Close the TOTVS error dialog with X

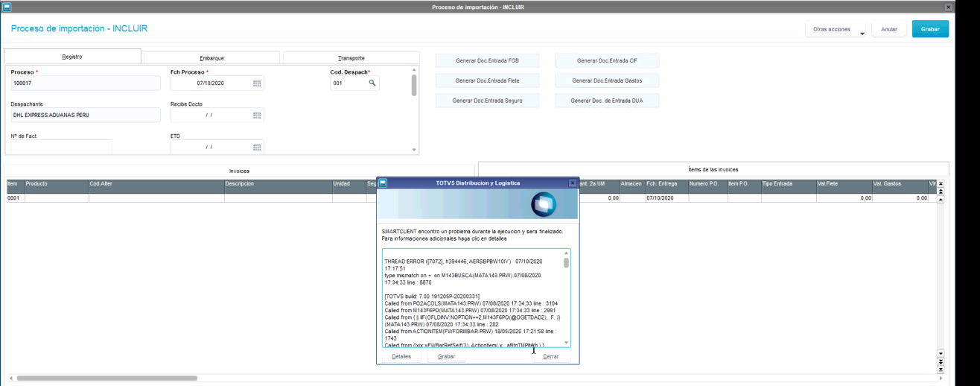[x=573, y=183]
